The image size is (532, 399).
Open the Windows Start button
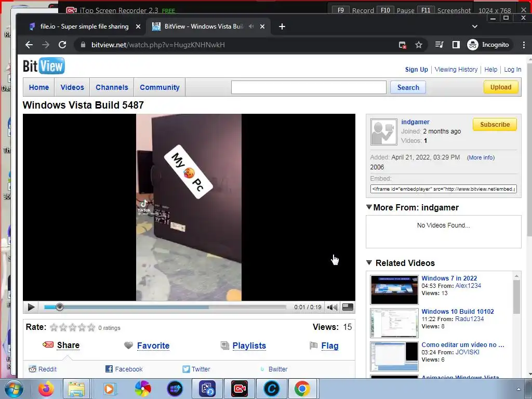tap(13, 389)
